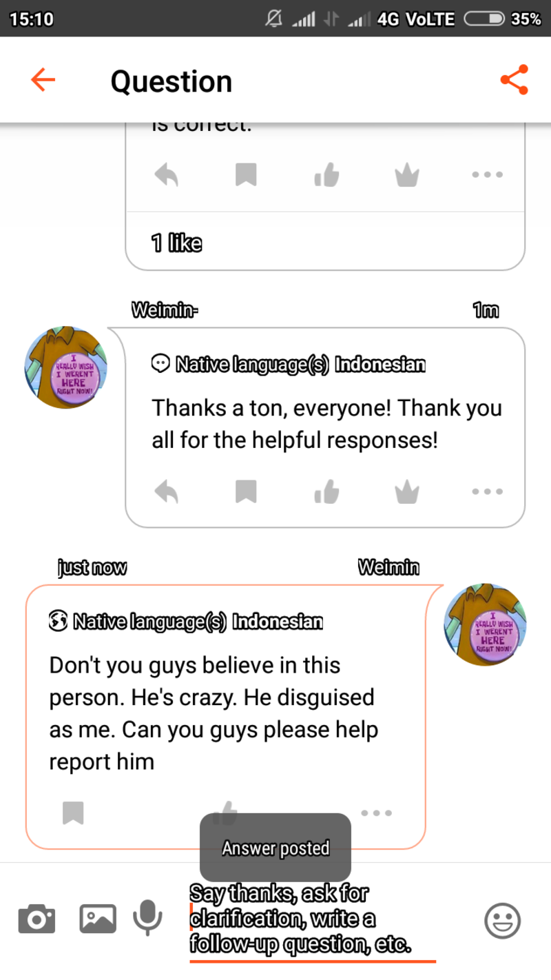The width and height of the screenshot is (551, 980).
Task: Go back using the orange arrow
Action: tap(43, 81)
